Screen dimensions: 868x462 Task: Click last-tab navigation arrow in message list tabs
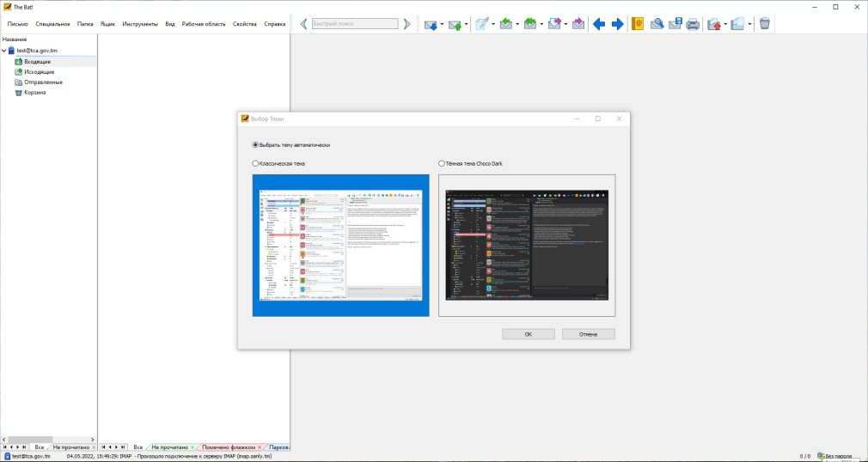[124, 447]
